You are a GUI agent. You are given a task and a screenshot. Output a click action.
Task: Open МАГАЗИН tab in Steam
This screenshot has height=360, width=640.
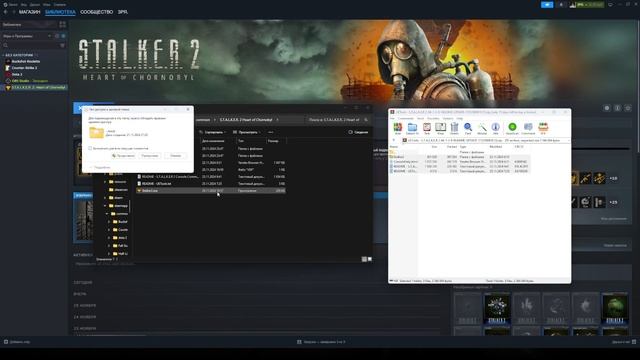29,12
